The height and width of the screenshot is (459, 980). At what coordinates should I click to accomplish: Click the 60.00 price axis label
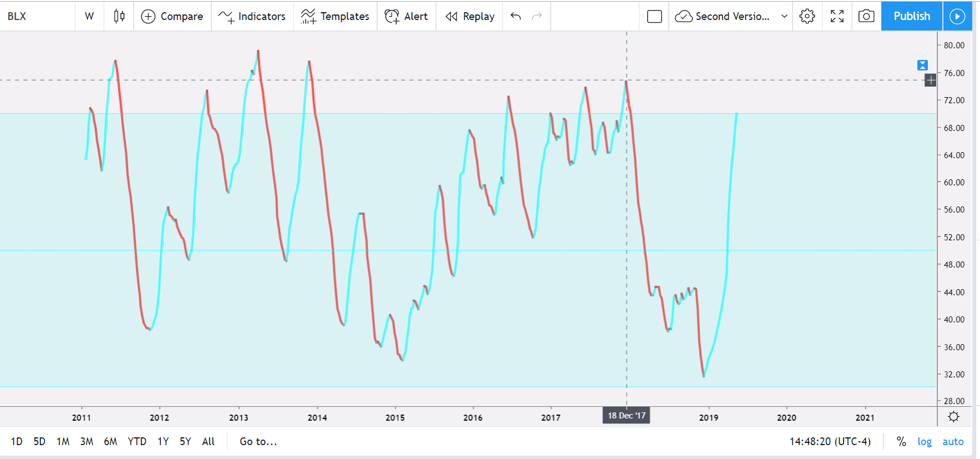[x=954, y=183]
